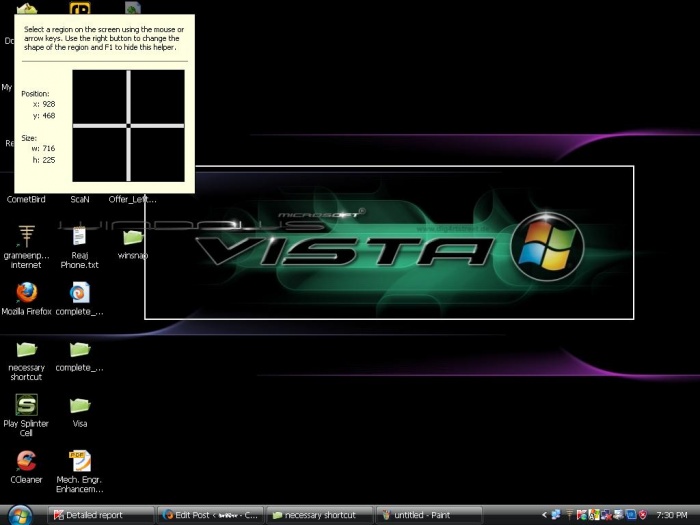Switch to Edit Post browser taskbar button
700x525 pixels.
pos(211,515)
